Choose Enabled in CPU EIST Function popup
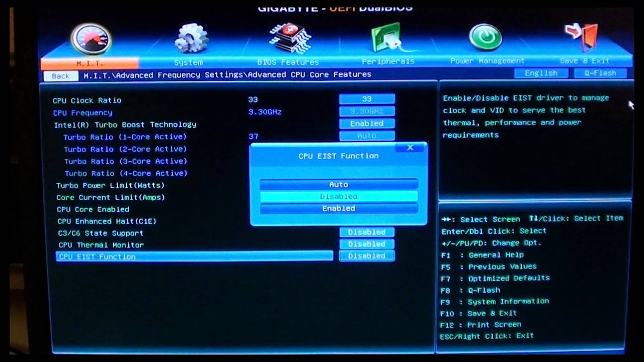Image resolution: width=644 pixels, height=362 pixels. (x=339, y=208)
